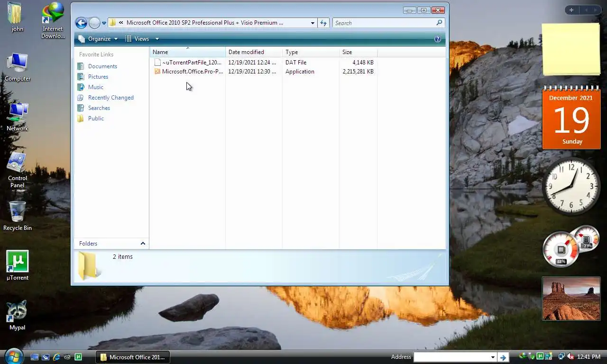Click the taskbar Address input field
607x364 pixels.
451,357
